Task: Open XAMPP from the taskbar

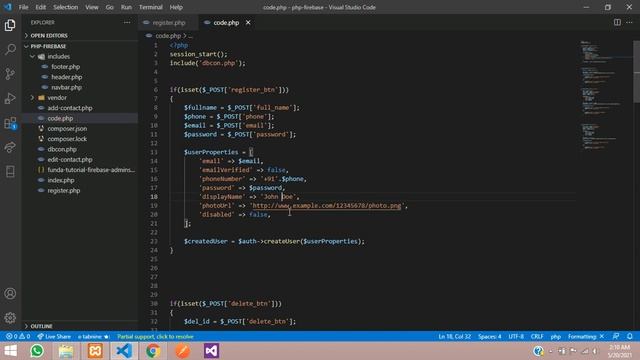Action: pyautogui.click(x=95, y=351)
